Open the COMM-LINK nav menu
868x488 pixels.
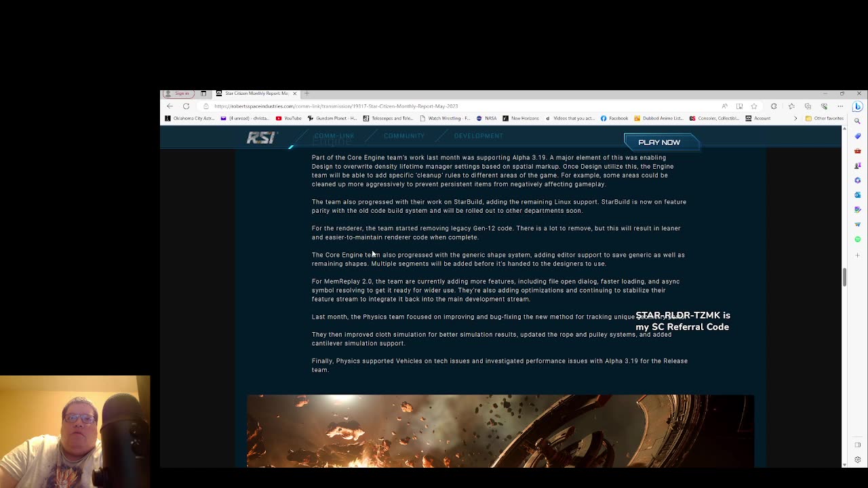[334, 136]
